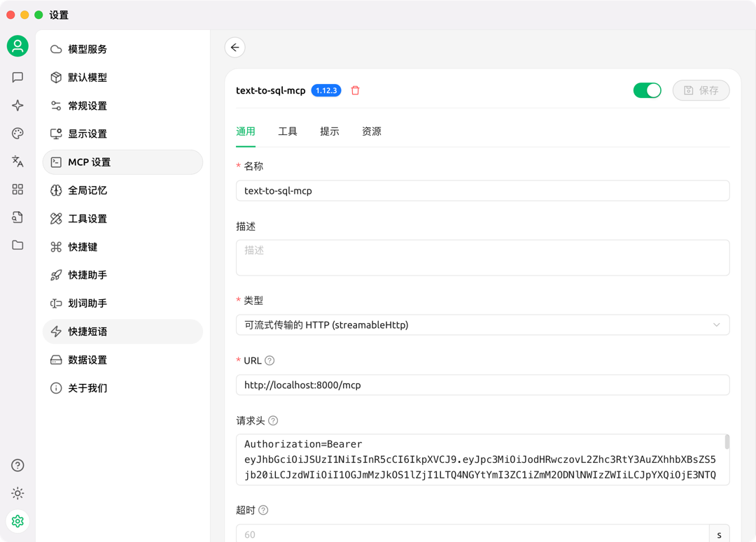Click the files folder icon in sidebar
This screenshot has height=542, width=756.
coord(17,245)
